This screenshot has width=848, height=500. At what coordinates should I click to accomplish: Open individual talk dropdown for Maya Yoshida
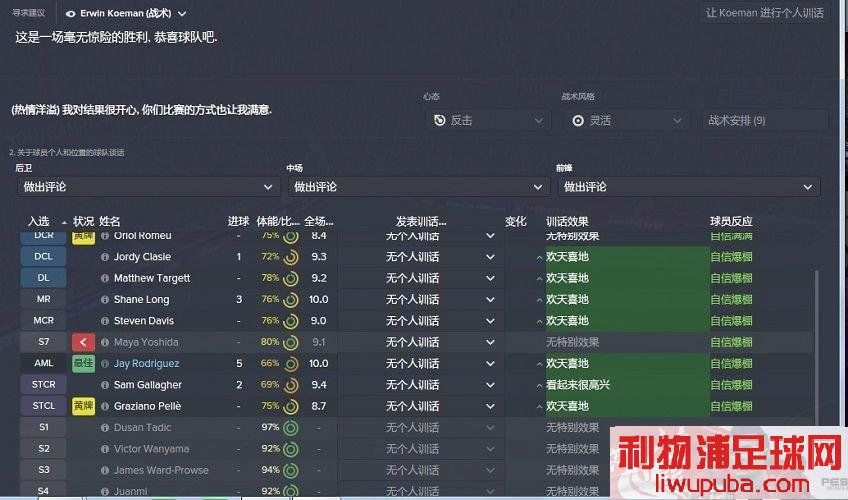tap(421, 342)
